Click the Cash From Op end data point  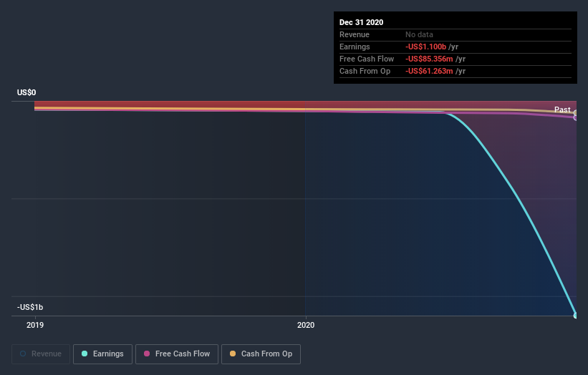576,113
